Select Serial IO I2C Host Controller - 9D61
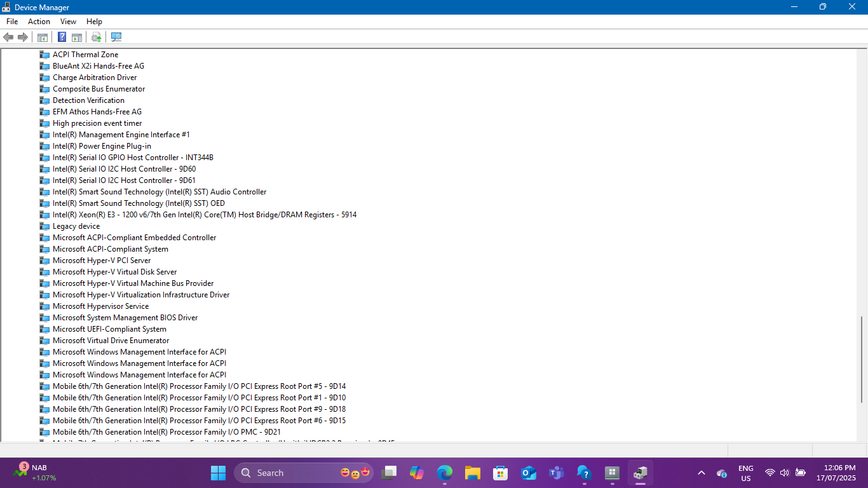Viewport: 868px width, 488px height. click(x=124, y=180)
